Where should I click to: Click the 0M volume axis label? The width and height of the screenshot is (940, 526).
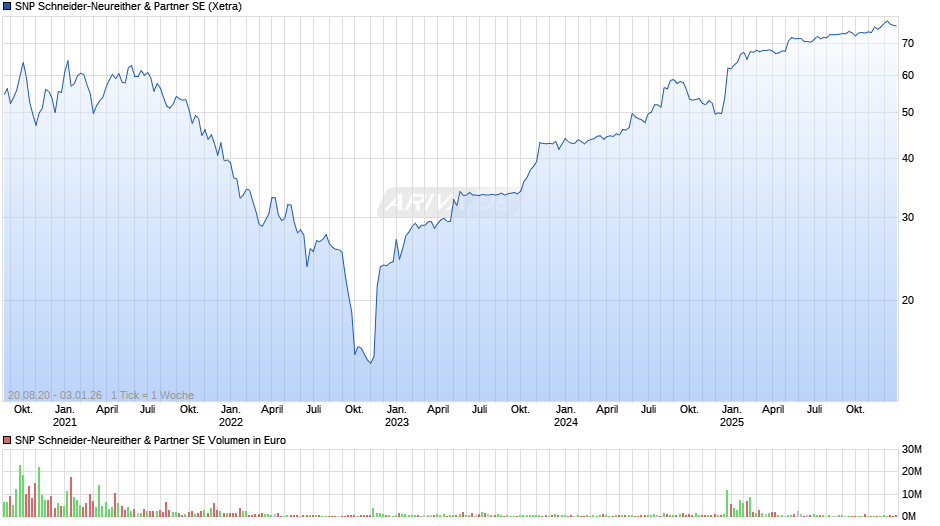point(909,516)
